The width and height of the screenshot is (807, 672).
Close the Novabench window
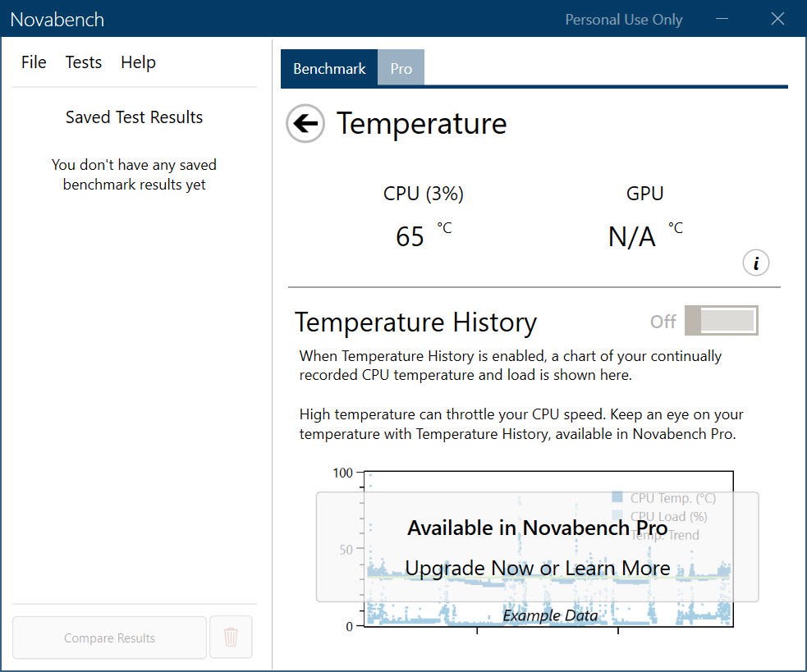pyautogui.click(x=777, y=19)
